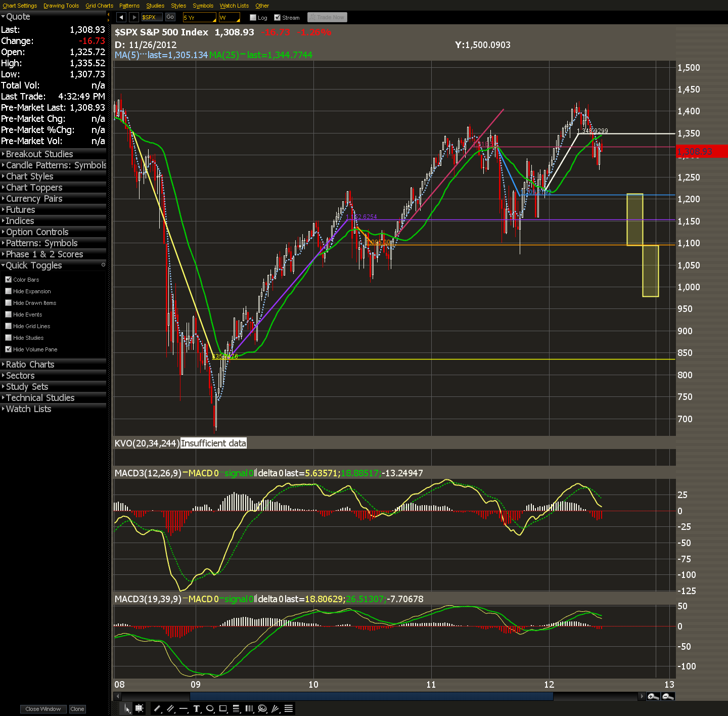Click the Quick Toggles options circle icon
Viewport: 728px width, 716px height.
(103, 265)
